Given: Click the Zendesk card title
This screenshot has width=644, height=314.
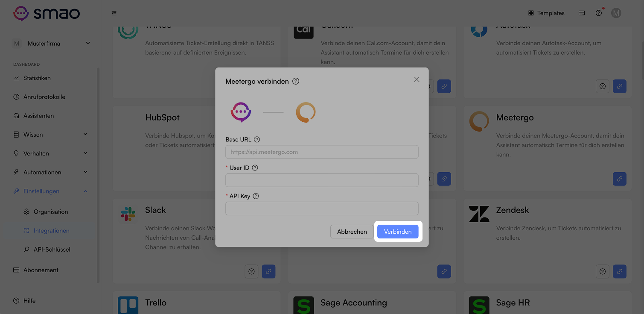Looking at the screenshot, I should coord(513,210).
